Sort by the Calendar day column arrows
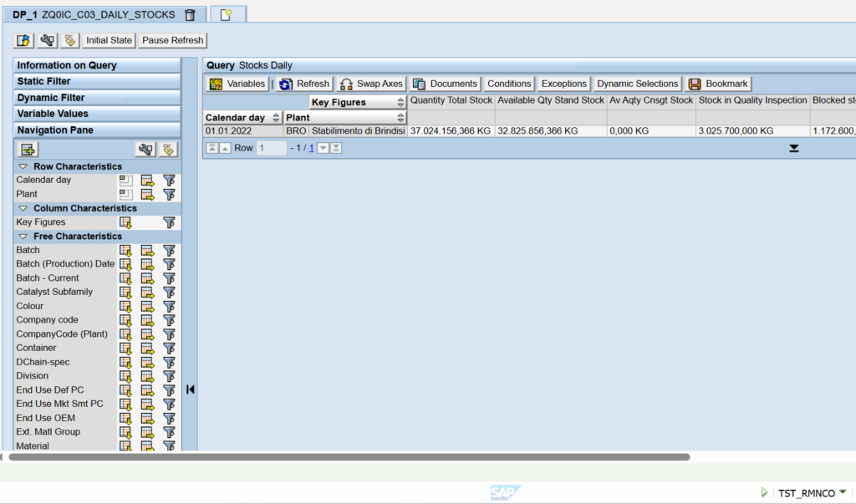 275,118
